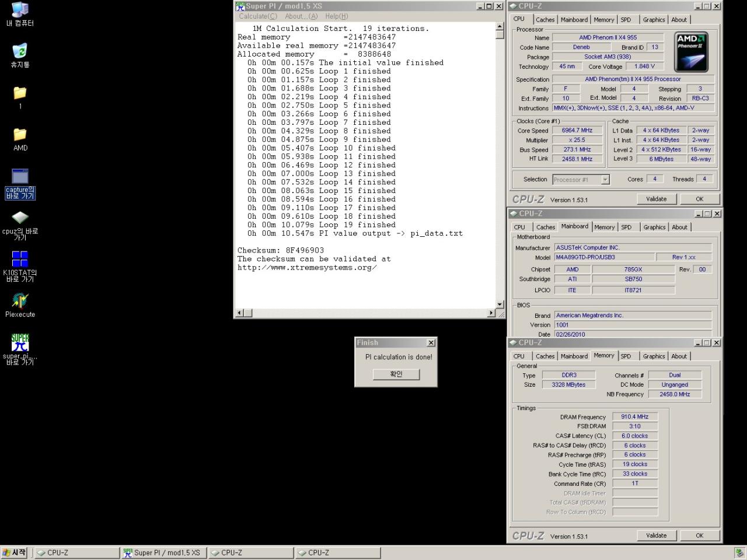The height and width of the screenshot is (560, 747).
Task: Click the AMD Phenom II logo in CPU-Z
Action: point(691,52)
